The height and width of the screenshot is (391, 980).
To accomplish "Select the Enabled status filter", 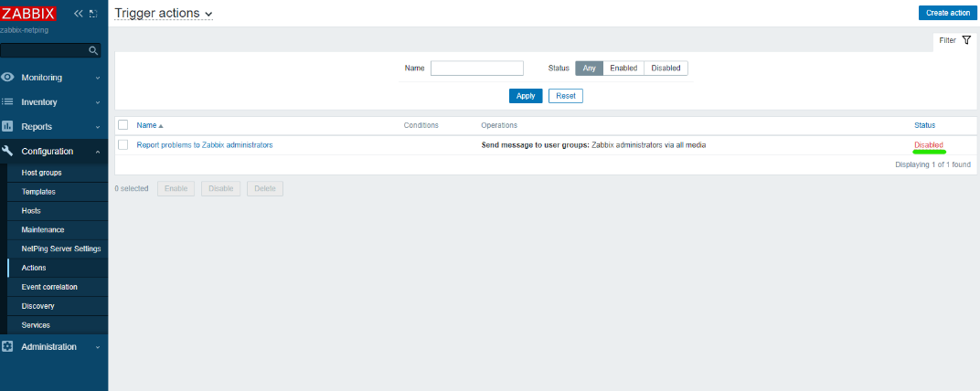I will pos(623,69).
